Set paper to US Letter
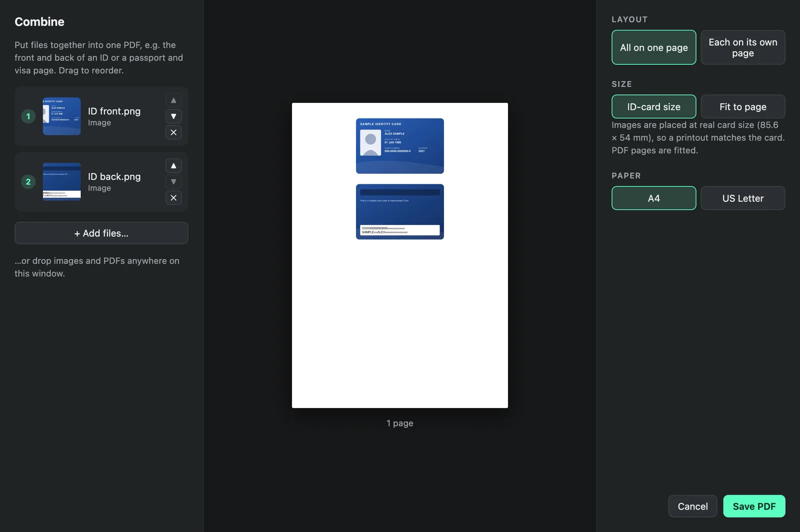Screen dimensions: 800x532 pyautogui.click(x=743, y=198)
